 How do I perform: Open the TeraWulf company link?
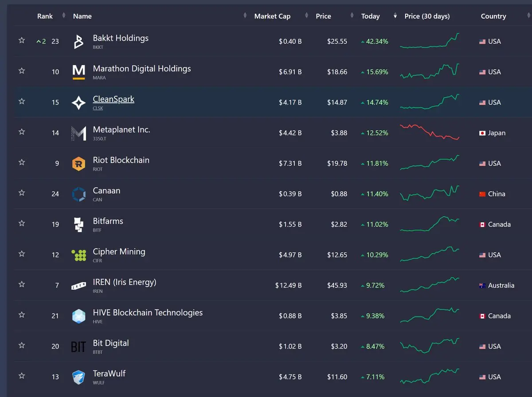point(109,374)
